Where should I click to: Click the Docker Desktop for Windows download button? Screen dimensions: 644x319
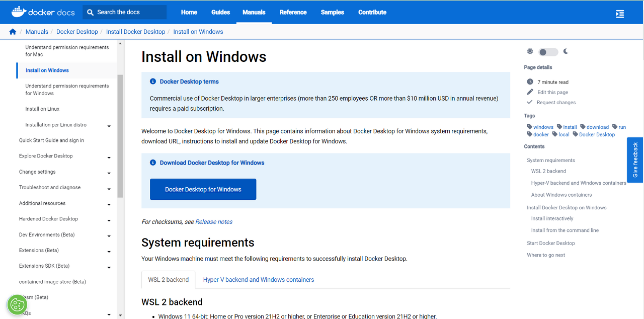point(203,189)
